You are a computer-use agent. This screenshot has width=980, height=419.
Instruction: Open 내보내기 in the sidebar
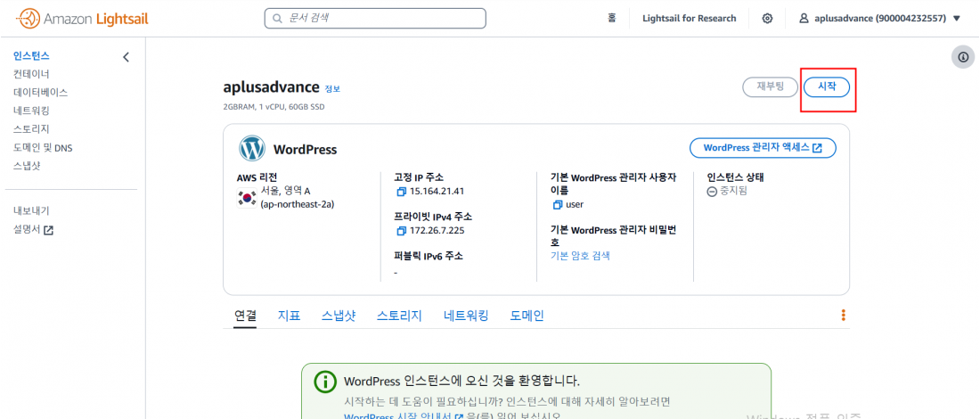click(31, 210)
